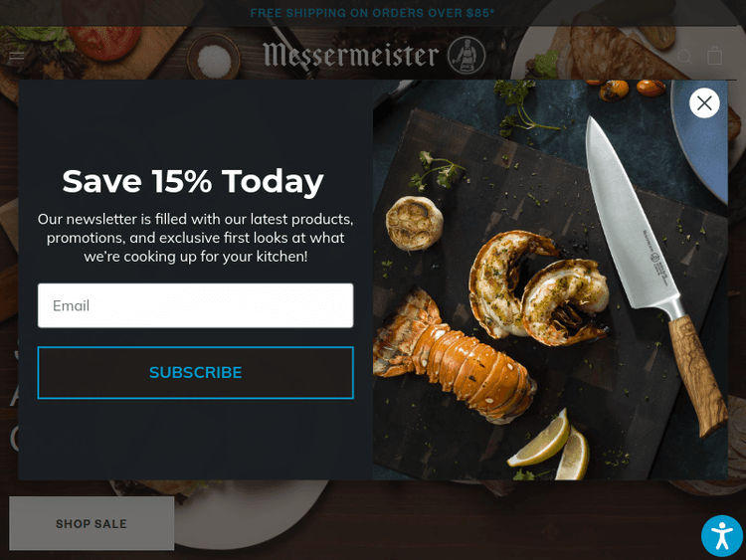
Task: Click the free shipping announcement banner
Action: tap(373, 13)
